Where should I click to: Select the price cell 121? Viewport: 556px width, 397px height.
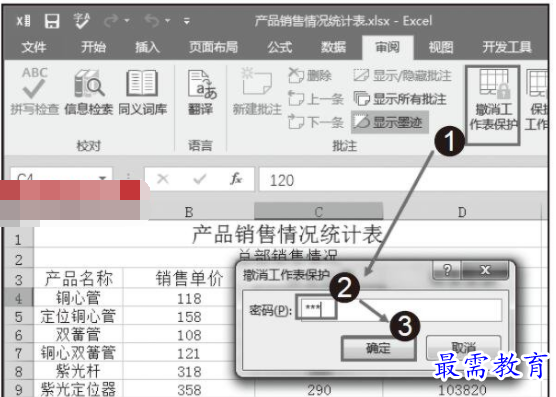point(189,353)
